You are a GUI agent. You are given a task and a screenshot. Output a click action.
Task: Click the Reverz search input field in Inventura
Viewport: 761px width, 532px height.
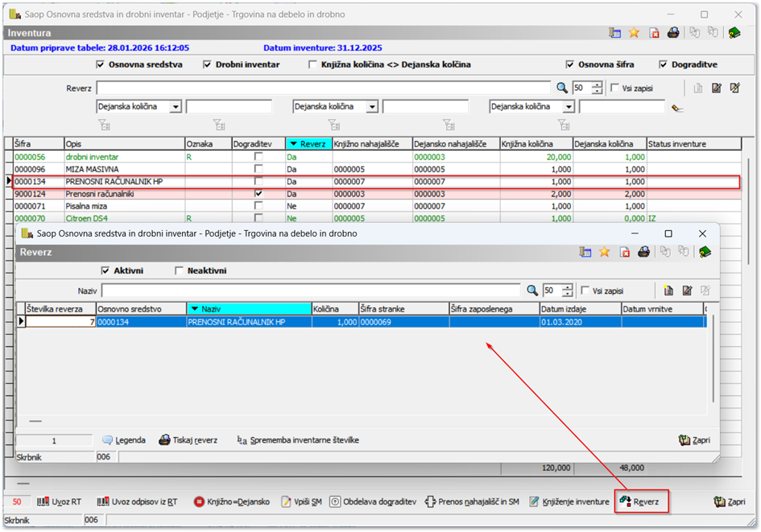point(324,88)
